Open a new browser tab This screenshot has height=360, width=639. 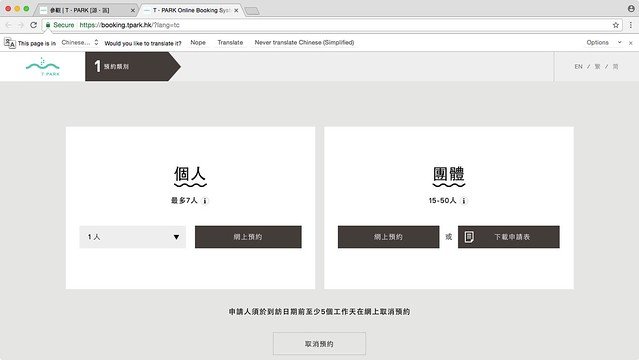pyautogui.click(x=252, y=11)
